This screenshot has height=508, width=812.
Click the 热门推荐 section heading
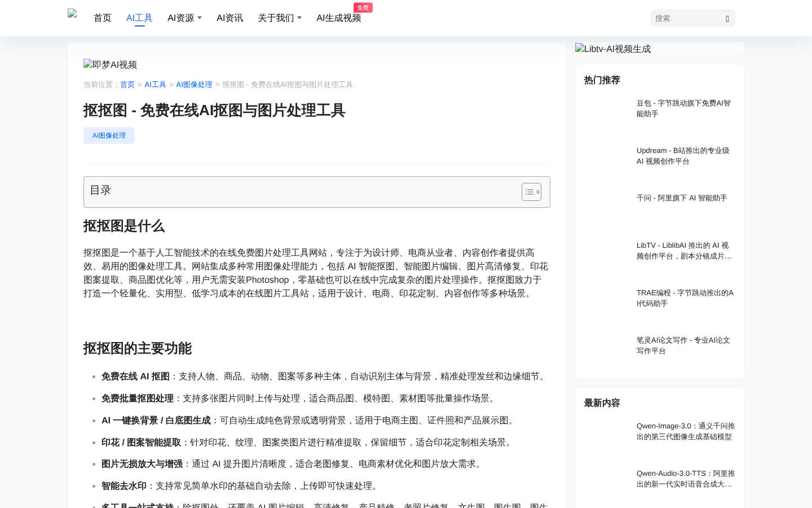pyautogui.click(x=602, y=80)
